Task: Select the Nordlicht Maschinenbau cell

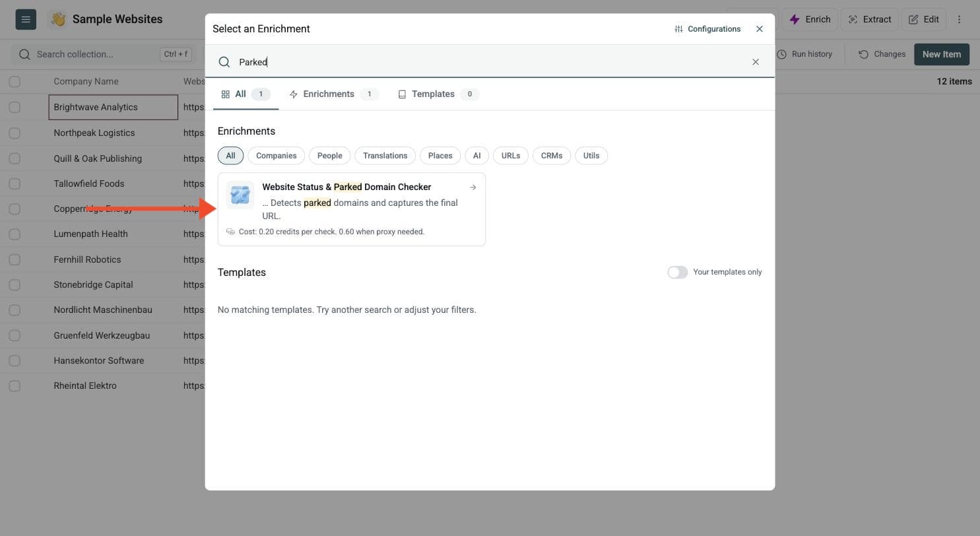Action: (114, 310)
